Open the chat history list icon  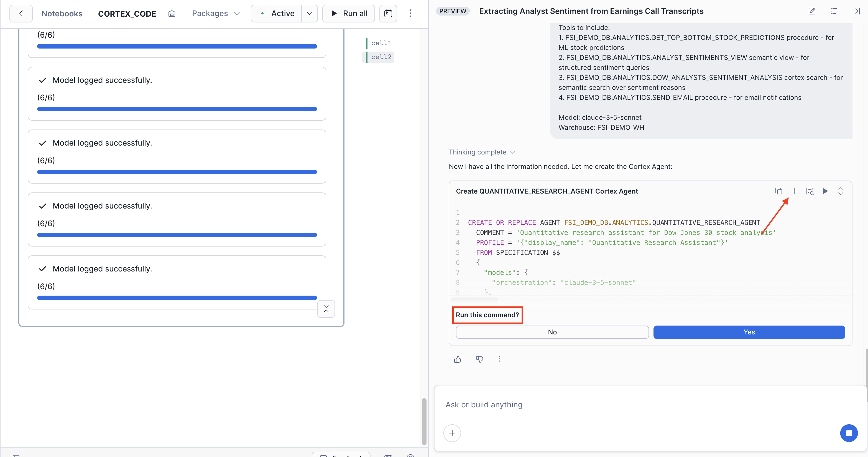[834, 11]
